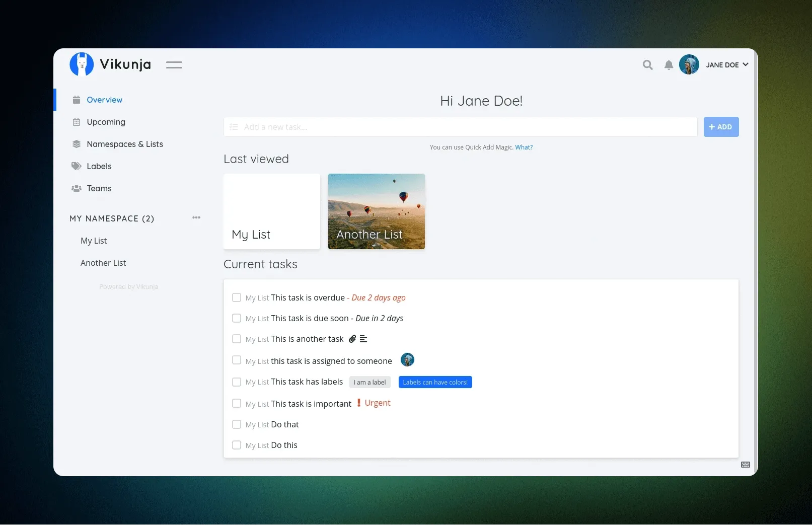Screen dimensions: 812x525
Task: Open the My List card
Action: point(272,211)
